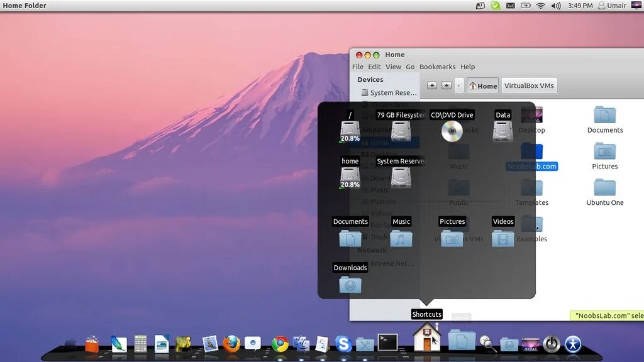Launch Google Chrome from the dock

(280, 344)
